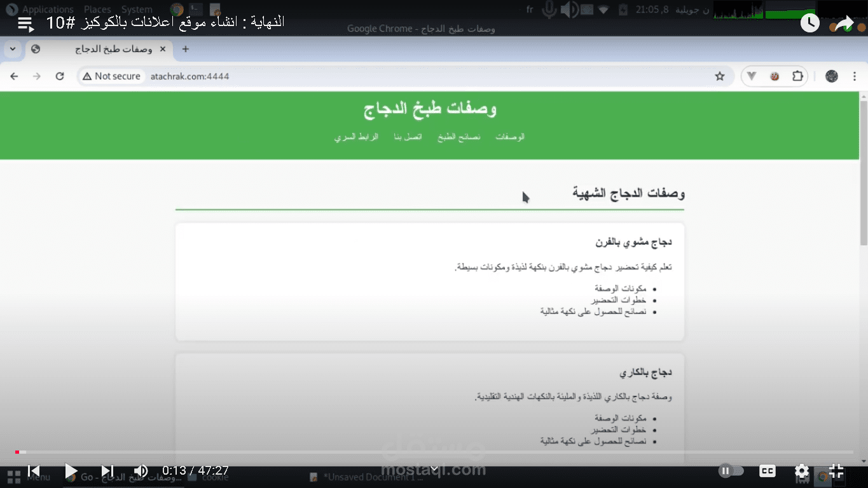This screenshot has width=868, height=488.
Task: Open the الوصفات navigation link
Action: coord(510,137)
